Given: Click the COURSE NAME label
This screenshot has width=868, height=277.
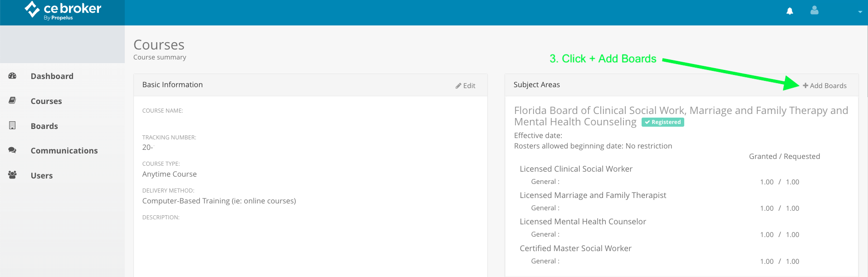Looking at the screenshot, I should 162,111.
